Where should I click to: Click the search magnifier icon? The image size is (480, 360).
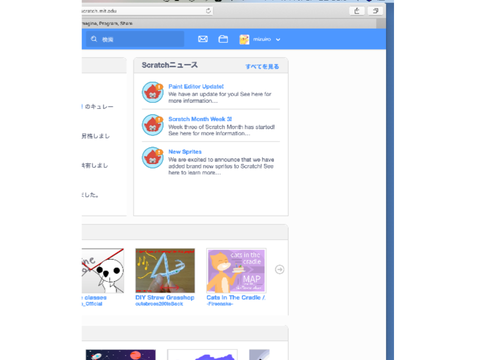tap(94, 39)
